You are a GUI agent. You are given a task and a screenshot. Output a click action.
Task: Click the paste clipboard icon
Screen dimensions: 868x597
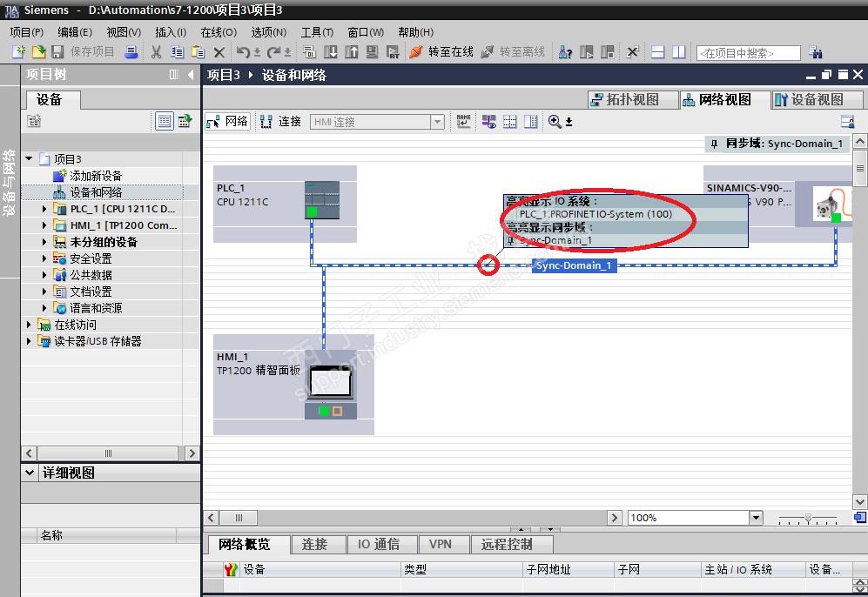(198, 52)
